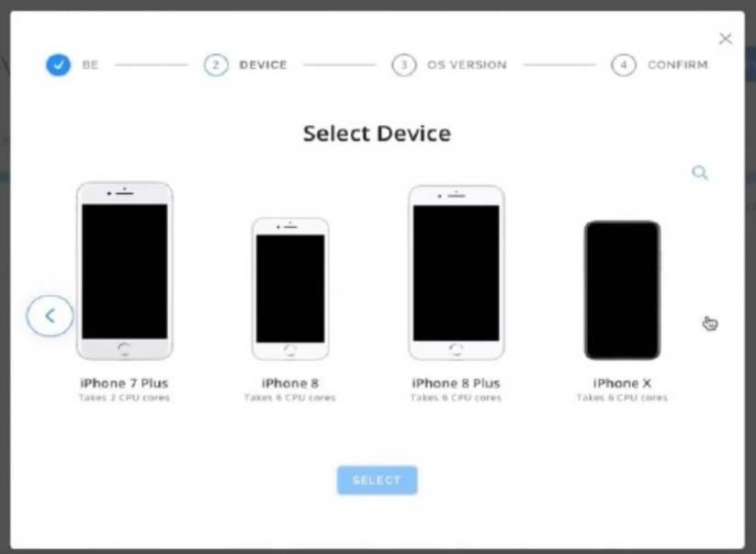Click the step 2 circle icon
This screenshot has width=756, height=554.
[x=216, y=64]
